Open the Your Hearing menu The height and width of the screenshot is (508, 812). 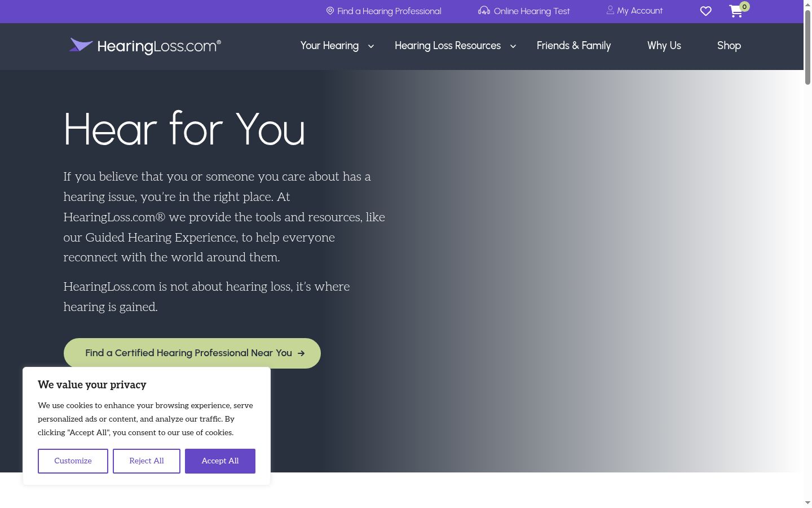point(329,46)
